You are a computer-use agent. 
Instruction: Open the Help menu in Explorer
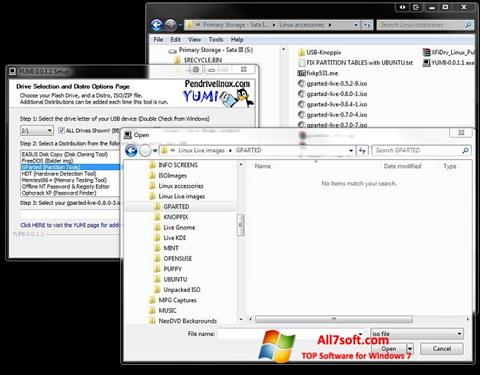(237, 39)
